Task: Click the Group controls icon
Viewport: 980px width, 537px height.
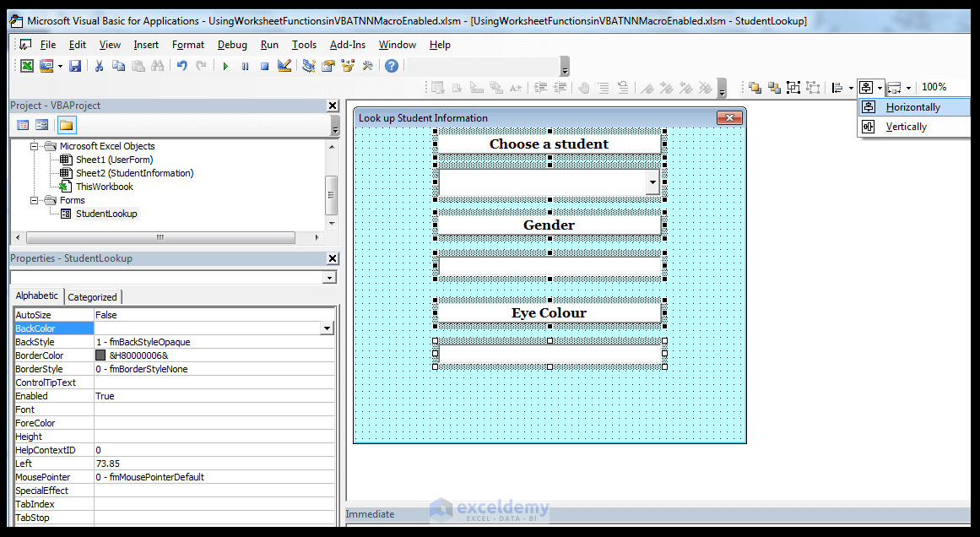Action: pyautogui.click(x=793, y=88)
